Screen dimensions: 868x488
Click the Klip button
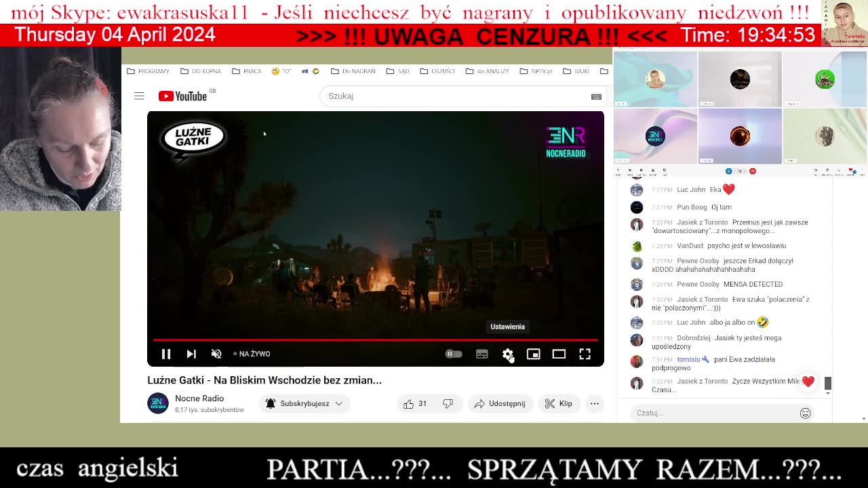[559, 403]
